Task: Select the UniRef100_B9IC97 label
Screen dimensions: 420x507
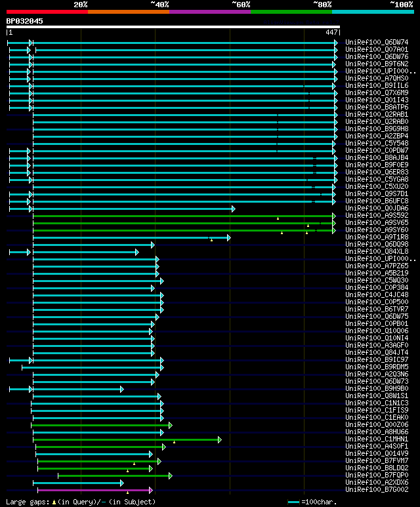Action: pyautogui.click(x=377, y=359)
